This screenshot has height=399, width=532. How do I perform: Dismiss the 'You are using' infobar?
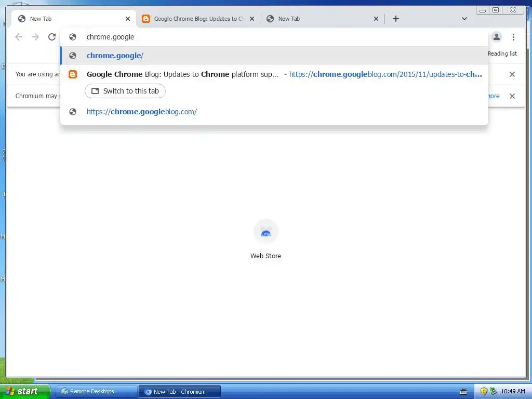pyautogui.click(x=512, y=74)
